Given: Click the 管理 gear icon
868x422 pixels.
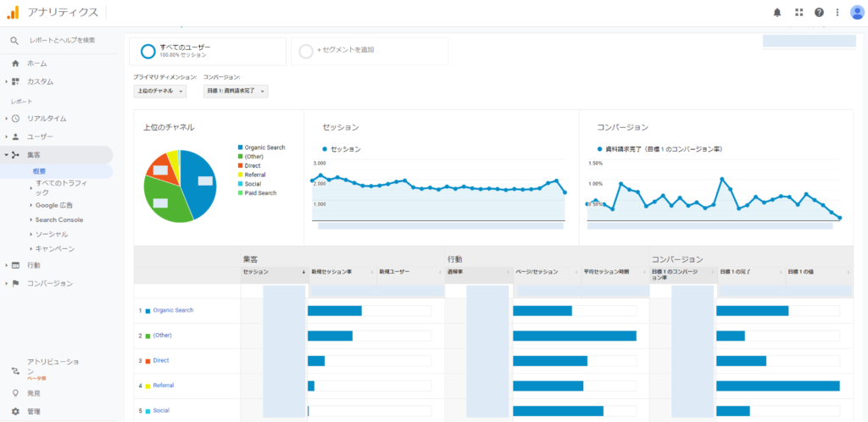Looking at the screenshot, I should coord(15,412).
